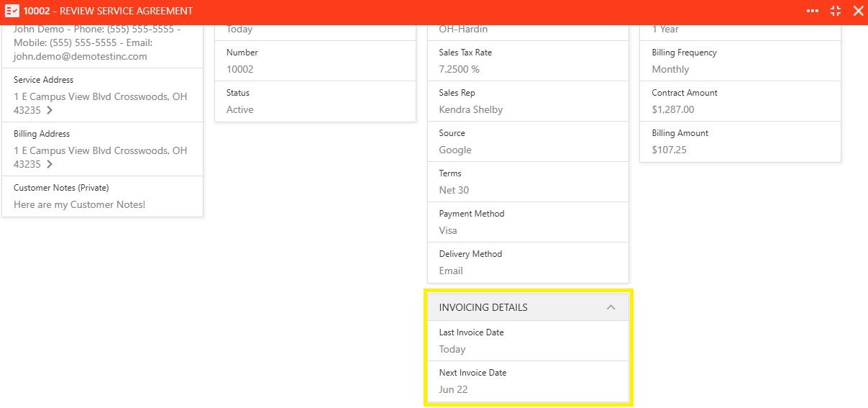Viewport: 868px width, 408px height.
Task: Click the 1 Year duration value
Action: [x=665, y=30]
